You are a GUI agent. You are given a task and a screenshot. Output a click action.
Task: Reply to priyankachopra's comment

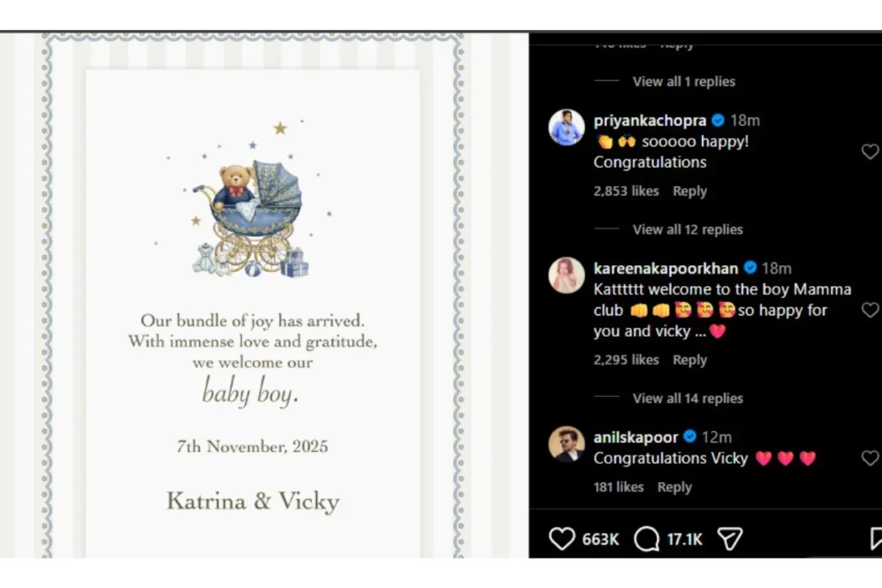pos(690,191)
